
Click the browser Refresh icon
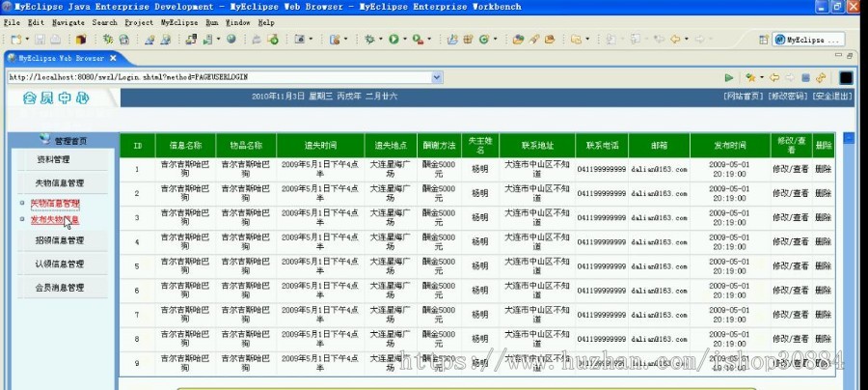pyautogui.click(x=821, y=78)
